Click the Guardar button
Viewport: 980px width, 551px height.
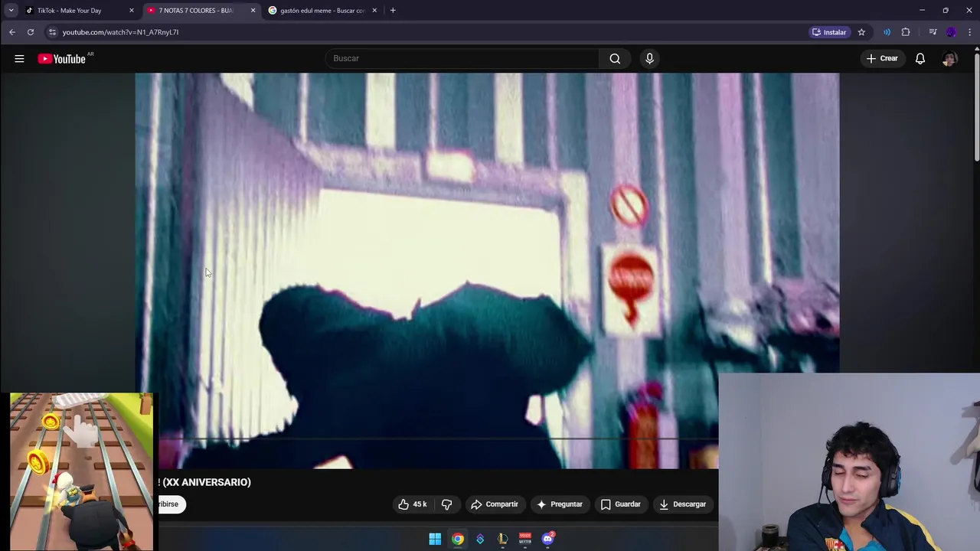coord(620,504)
